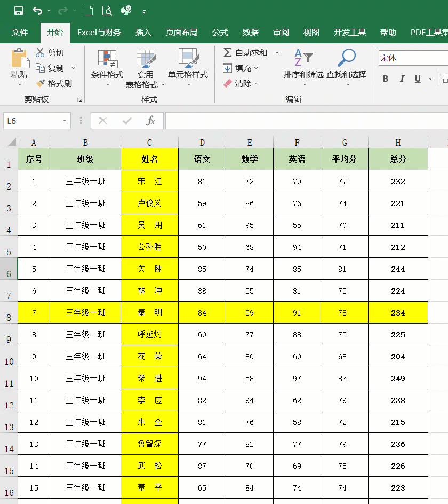Open the 剪贴板 dialog launcher
The width and height of the screenshot is (448, 504).
[79, 100]
